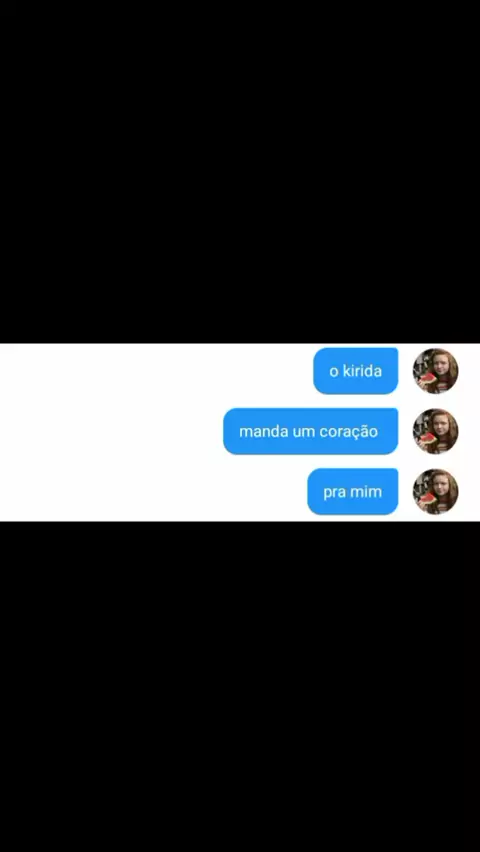
Task: Click the letter "o" starting the first message
Action: 333,373
